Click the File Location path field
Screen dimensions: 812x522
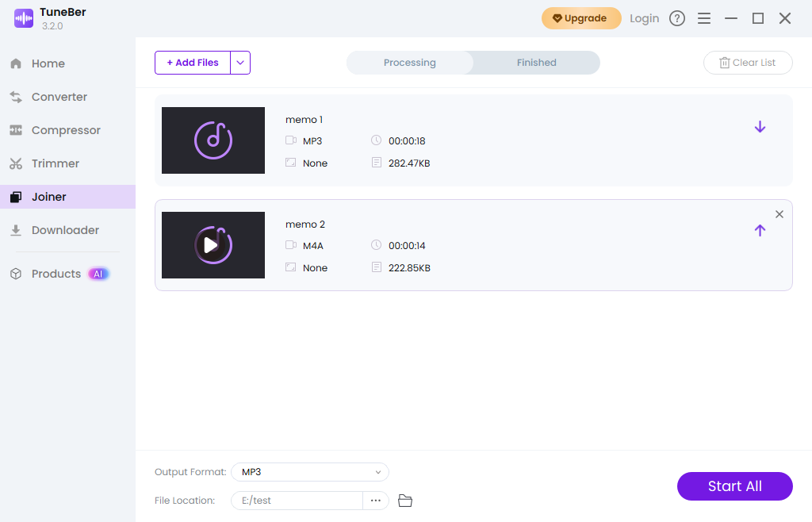(x=297, y=501)
